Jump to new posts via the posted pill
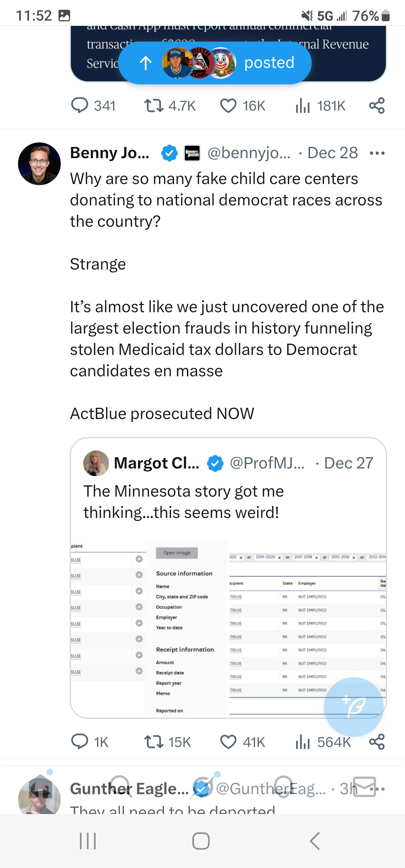This screenshot has width=405, height=868. [215, 63]
